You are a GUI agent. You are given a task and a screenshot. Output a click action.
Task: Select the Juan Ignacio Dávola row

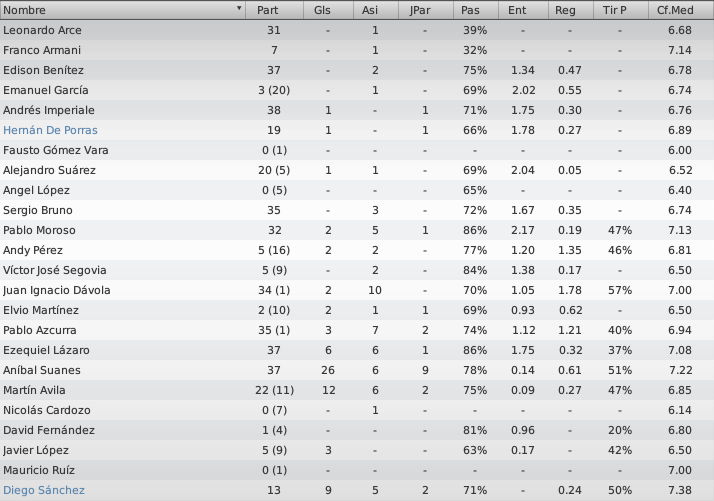(x=357, y=290)
